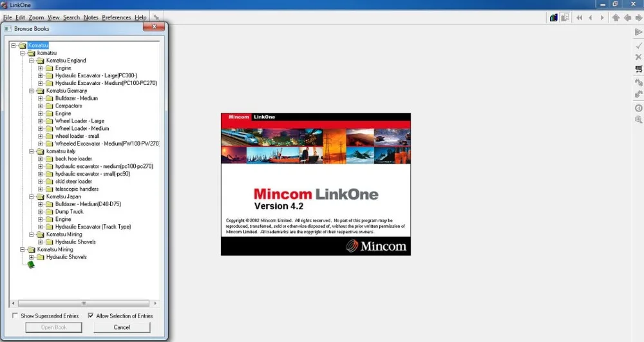
Task: Open the Help menu
Action: (x=140, y=17)
